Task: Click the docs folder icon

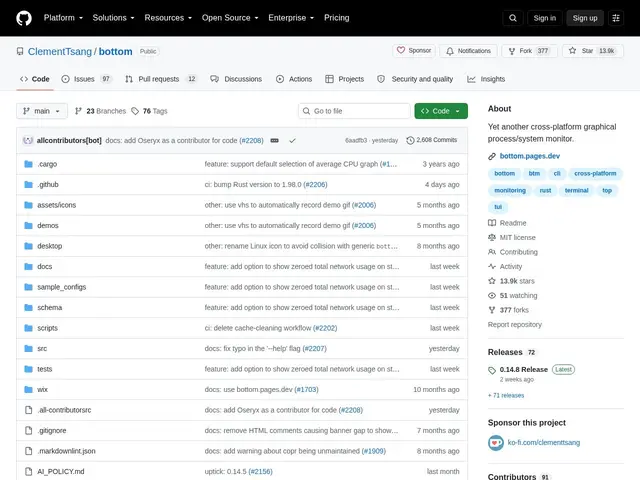Action: coord(28,267)
